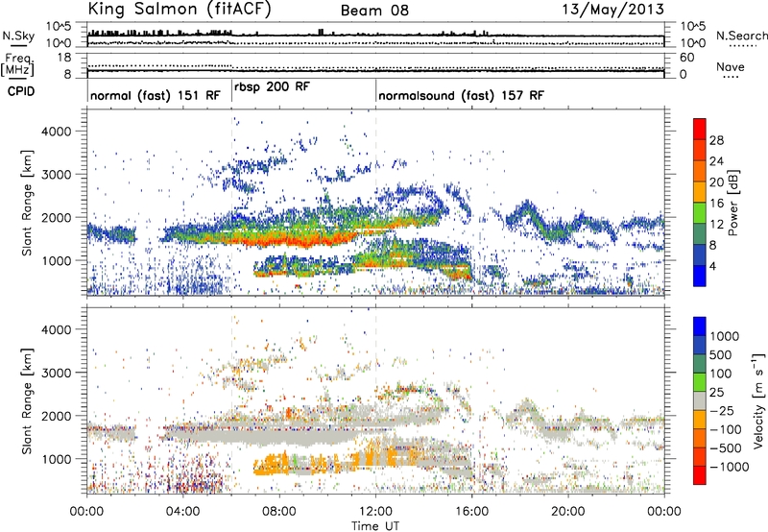Click the '20:00' time axis tick
Image resolution: width=768 pixels, height=532 pixels.
568,511
